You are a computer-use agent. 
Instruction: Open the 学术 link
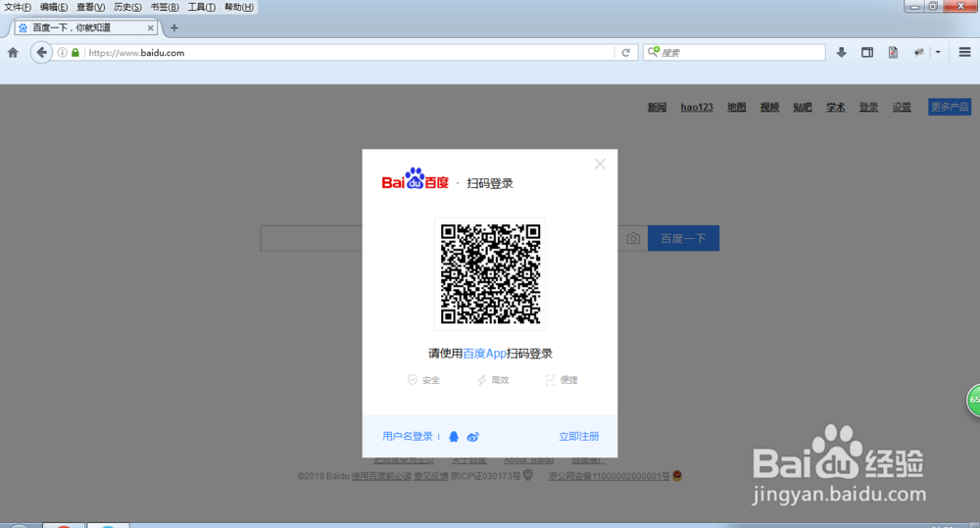tap(836, 107)
